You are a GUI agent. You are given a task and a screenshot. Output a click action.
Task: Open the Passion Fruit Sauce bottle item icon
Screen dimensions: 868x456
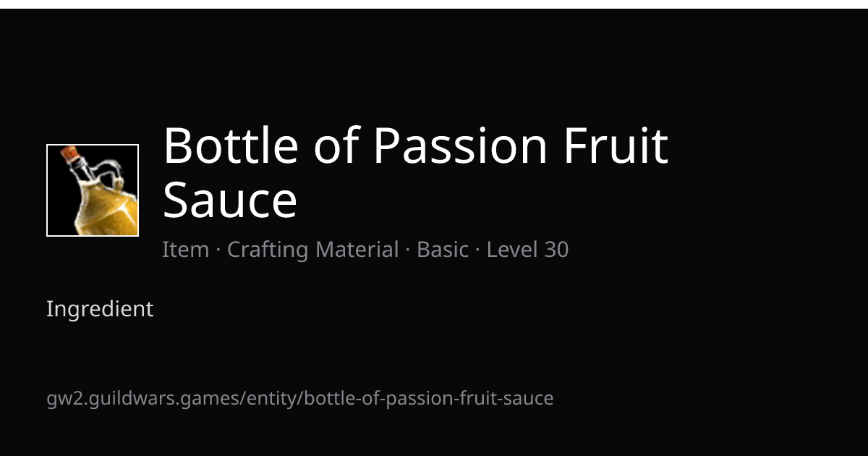point(93,190)
